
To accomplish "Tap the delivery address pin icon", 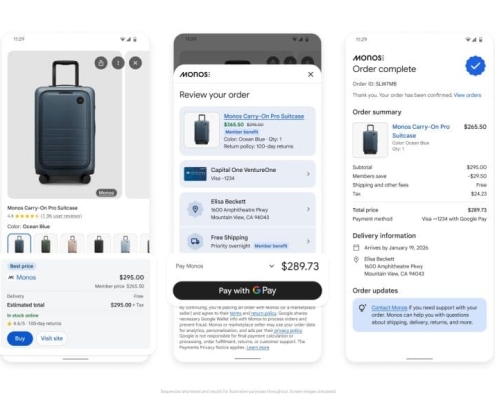I will click(x=195, y=209).
